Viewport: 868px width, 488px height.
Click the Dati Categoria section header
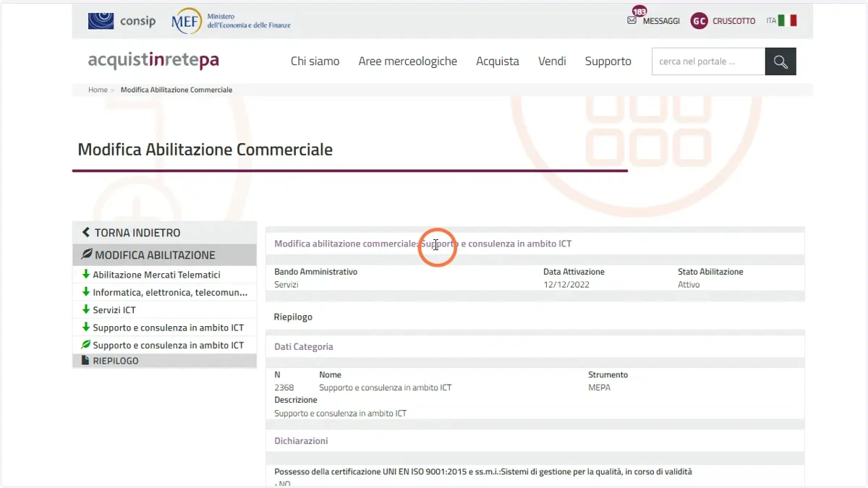[x=304, y=347]
